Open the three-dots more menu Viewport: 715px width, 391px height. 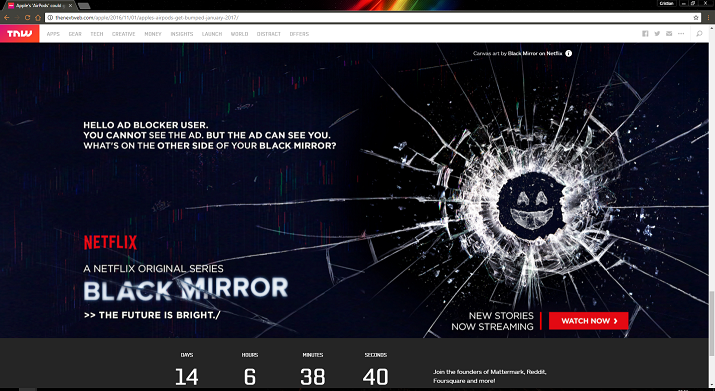point(681,34)
